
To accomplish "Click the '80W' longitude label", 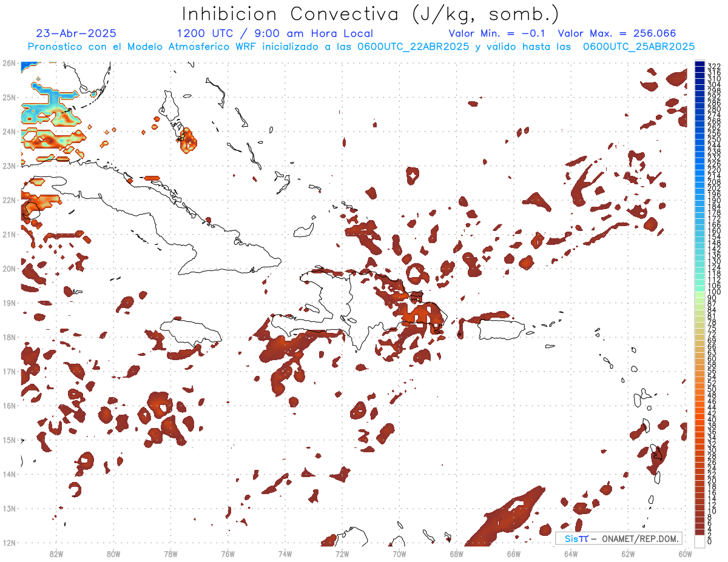I will [113, 553].
